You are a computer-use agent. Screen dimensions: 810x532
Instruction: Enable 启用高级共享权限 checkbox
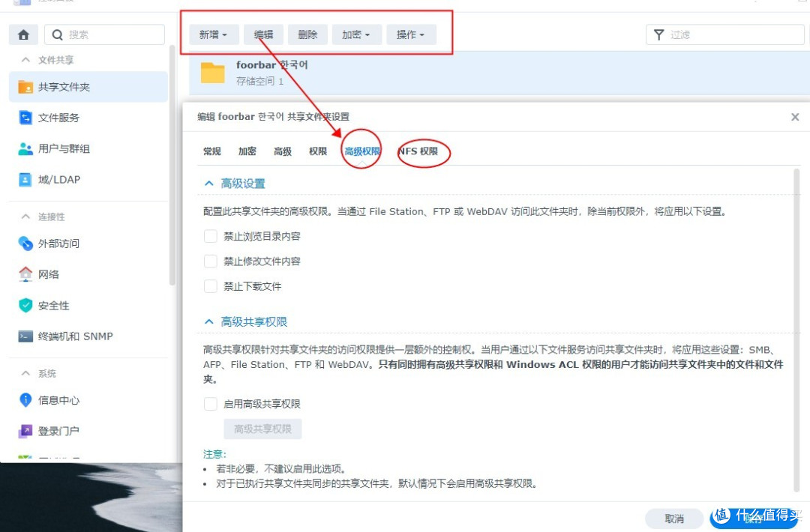[x=210, y=403]
